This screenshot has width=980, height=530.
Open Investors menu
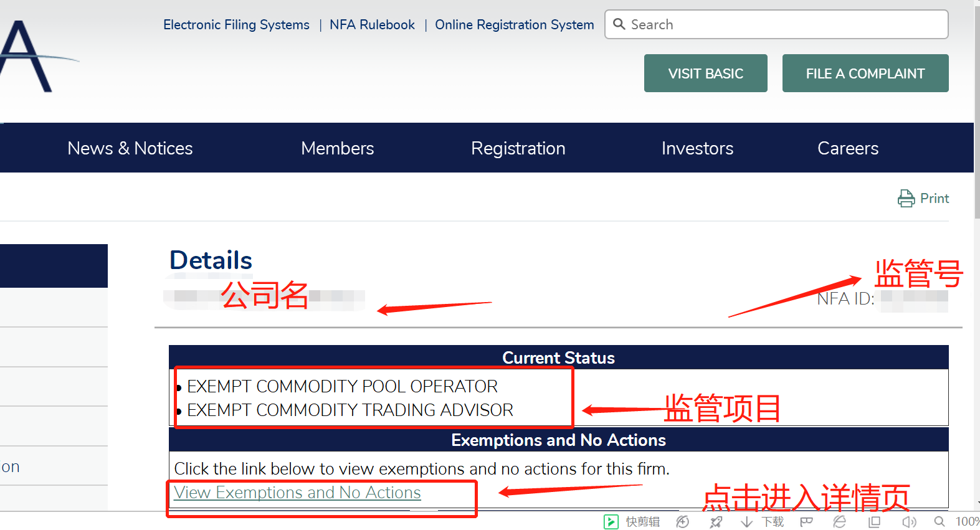click(698, 148)
